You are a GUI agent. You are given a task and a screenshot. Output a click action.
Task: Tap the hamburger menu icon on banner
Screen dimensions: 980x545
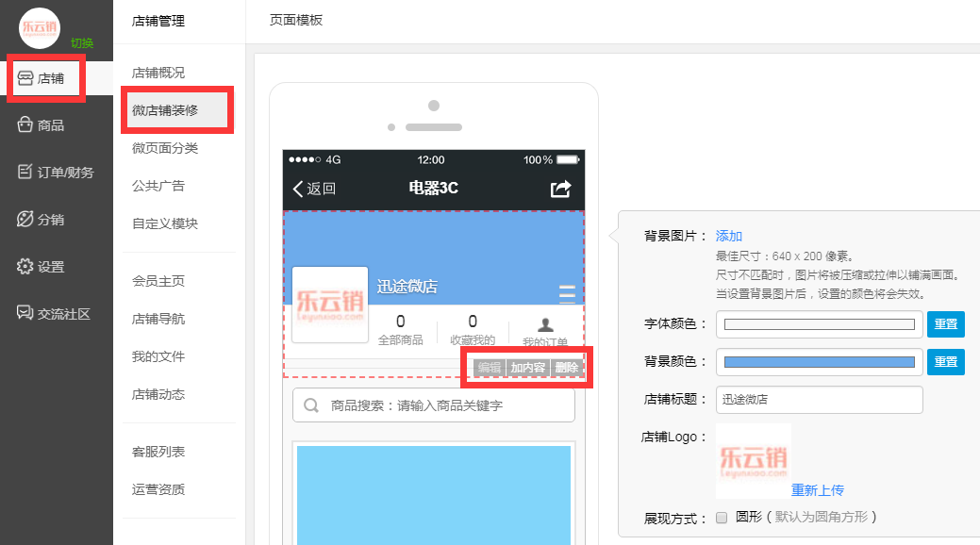point(567,293)
